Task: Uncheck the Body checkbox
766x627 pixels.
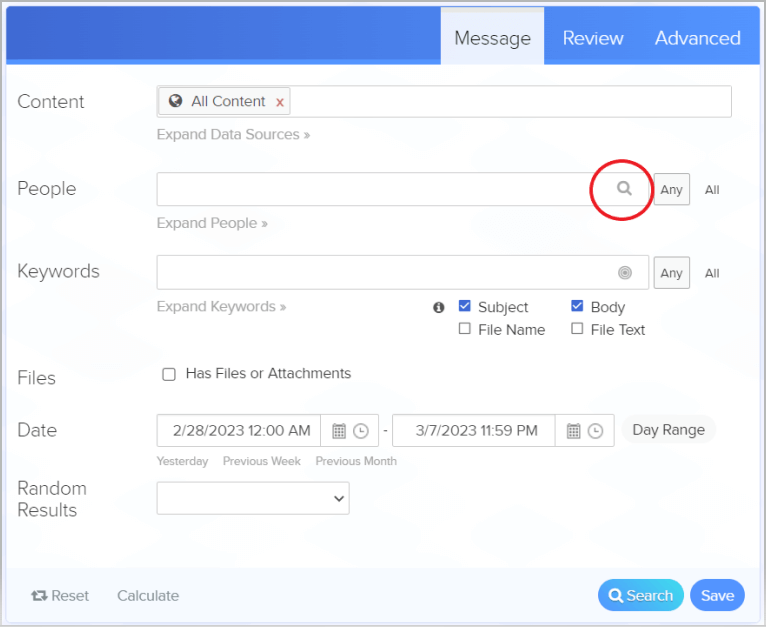Action: tap(577, 306)
